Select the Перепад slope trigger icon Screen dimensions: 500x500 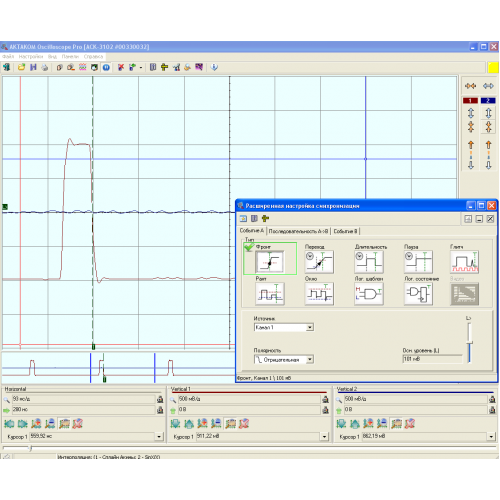click(319, 262)
